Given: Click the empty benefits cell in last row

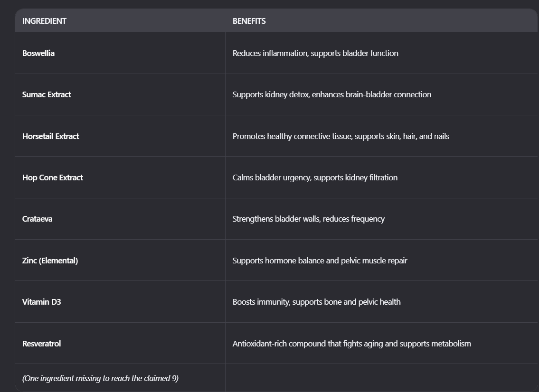Looking at the screenshot, I should pos(381,378).
